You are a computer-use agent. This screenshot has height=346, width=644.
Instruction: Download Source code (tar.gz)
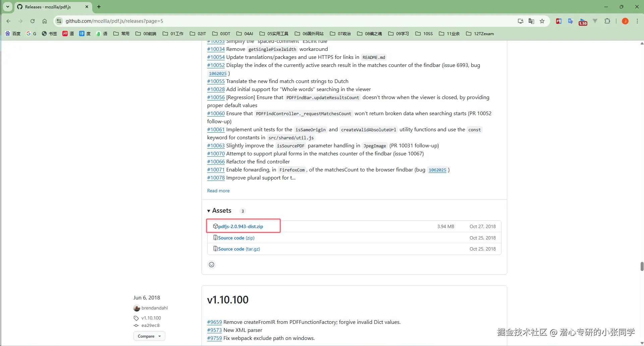point(239,249)
